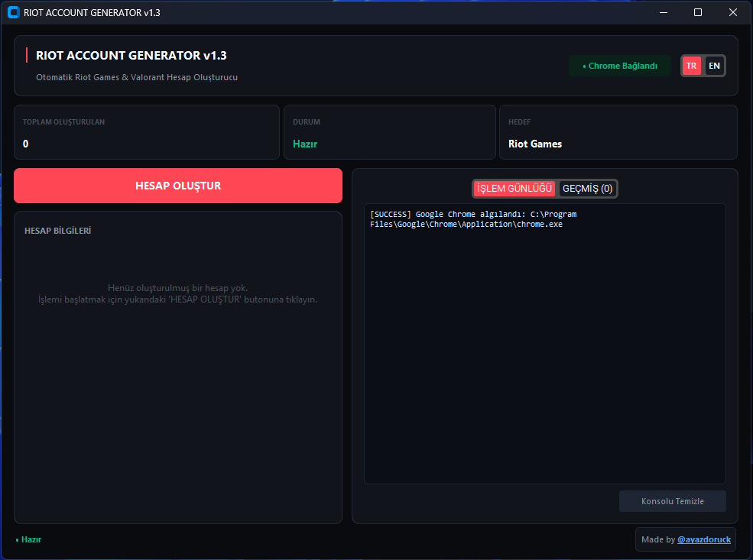Click the HESAP BİLGİLERİ heading
753x560 pixels.
click(x=57, y=231)
